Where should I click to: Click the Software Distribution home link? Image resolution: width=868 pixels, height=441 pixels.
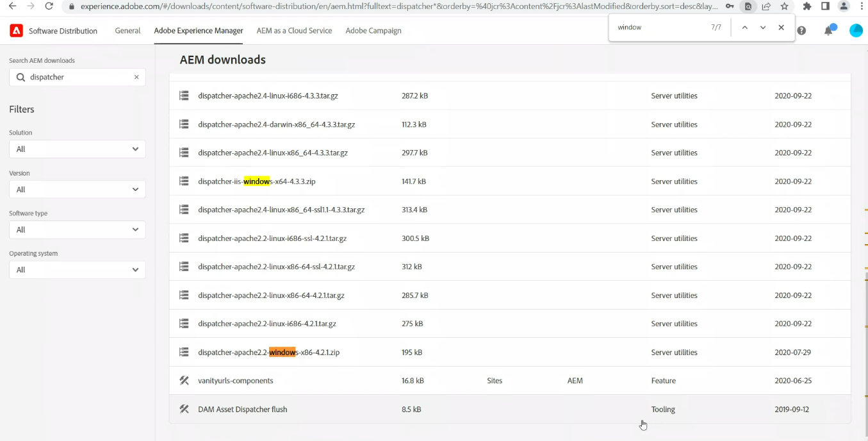click(61, 30)
